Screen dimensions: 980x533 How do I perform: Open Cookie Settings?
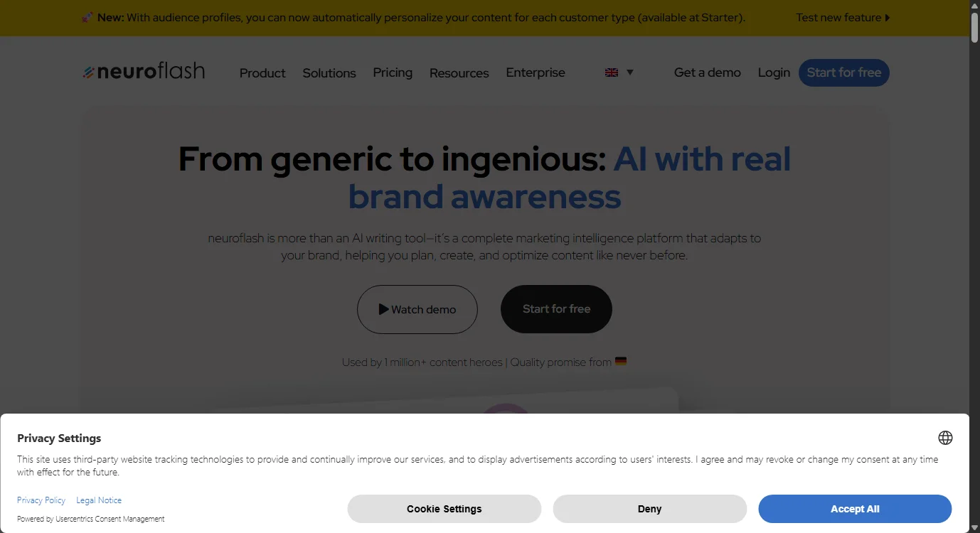pos(444,509)
